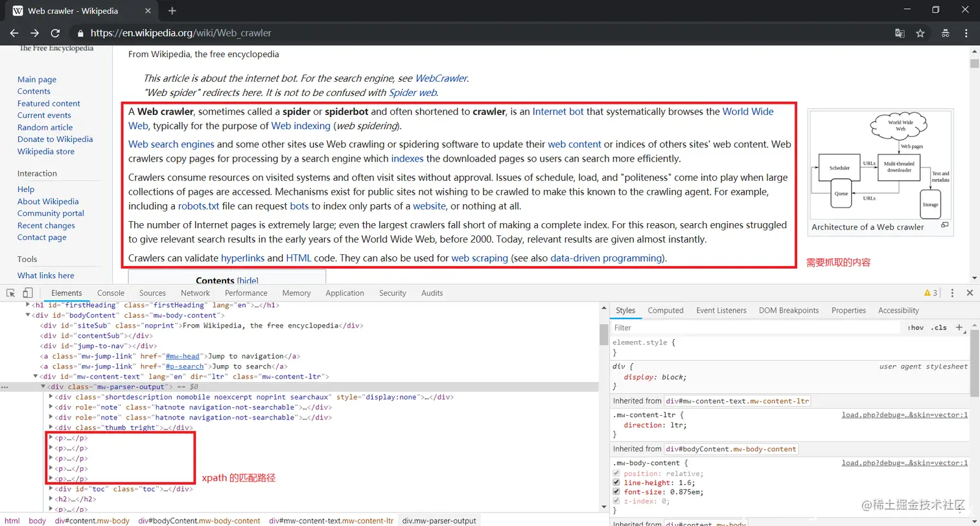This screenshot has width=980, height=526.
Task: Expand the shortdescription div node
Action: click(51, 397)
